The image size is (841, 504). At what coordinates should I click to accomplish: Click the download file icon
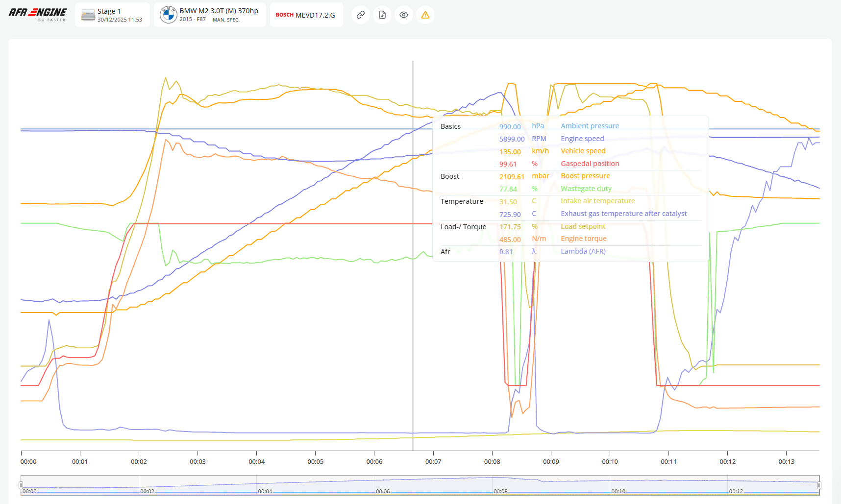click(382, 15)
